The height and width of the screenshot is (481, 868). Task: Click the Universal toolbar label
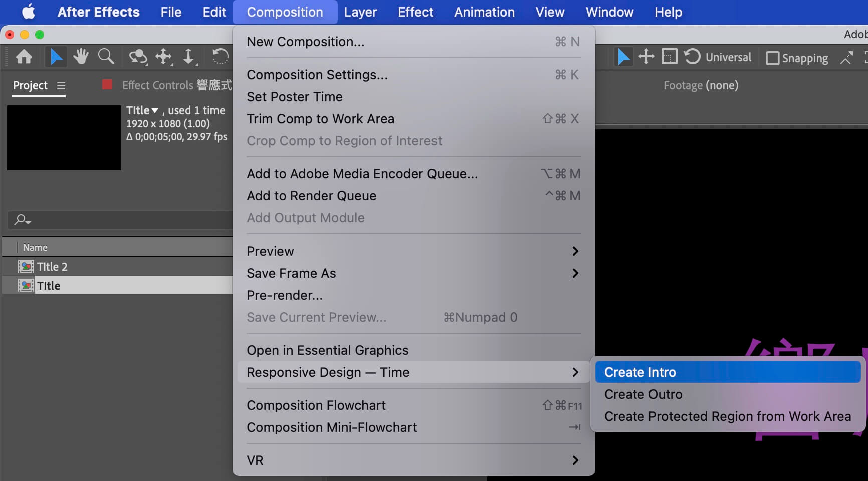[728, 57]
